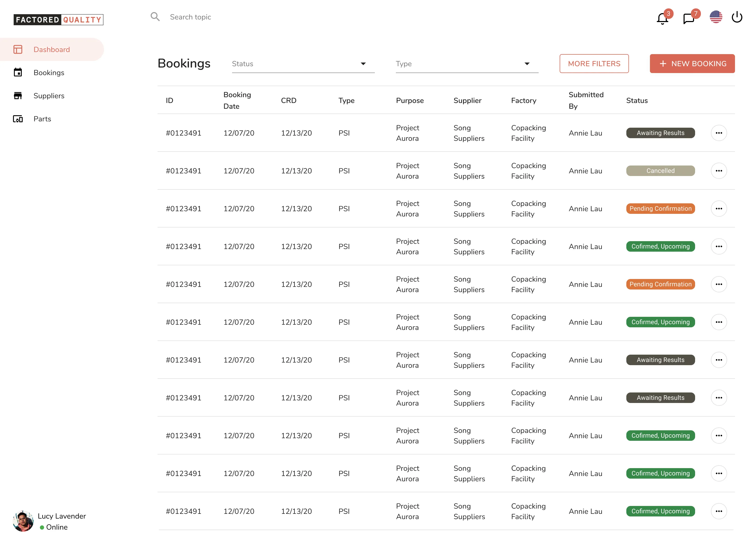The image size is (756, 538).
Task: Expand the Status filter dropdown
Action: (303, 64)
